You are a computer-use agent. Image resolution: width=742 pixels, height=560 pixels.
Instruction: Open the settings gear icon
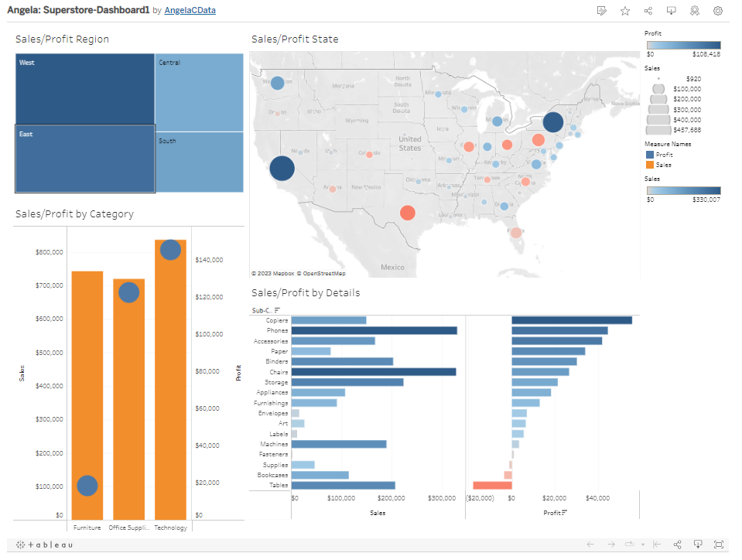[x=718, y=11]
